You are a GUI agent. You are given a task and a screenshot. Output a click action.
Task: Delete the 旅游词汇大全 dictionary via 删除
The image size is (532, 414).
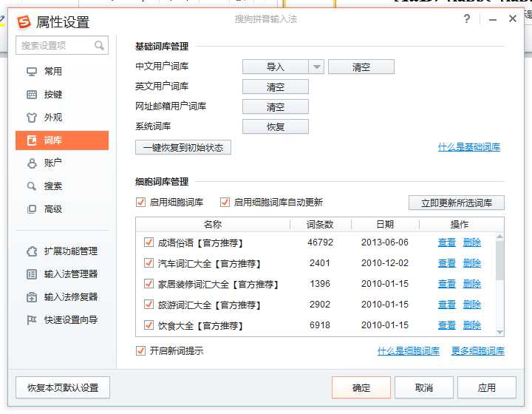click(x=472, y=305)
